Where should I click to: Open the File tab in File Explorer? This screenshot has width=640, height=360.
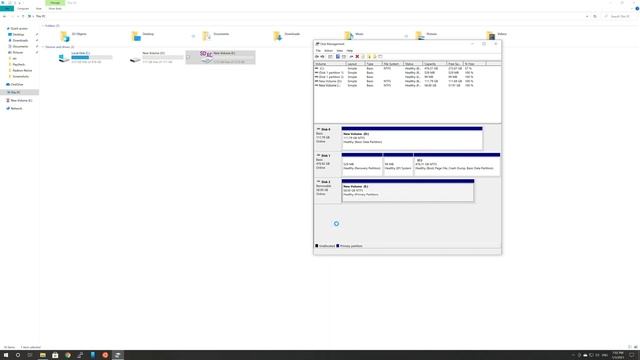pos(7,9)
